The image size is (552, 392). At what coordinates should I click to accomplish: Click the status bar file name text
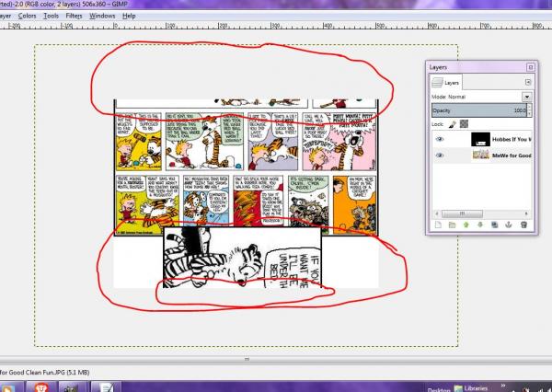(45, 373)
